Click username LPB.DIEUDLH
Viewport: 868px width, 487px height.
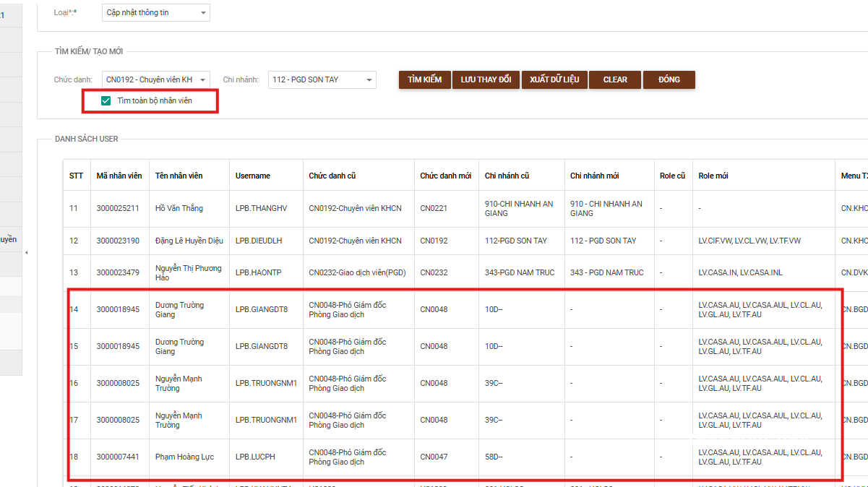[x=259, y=241]
